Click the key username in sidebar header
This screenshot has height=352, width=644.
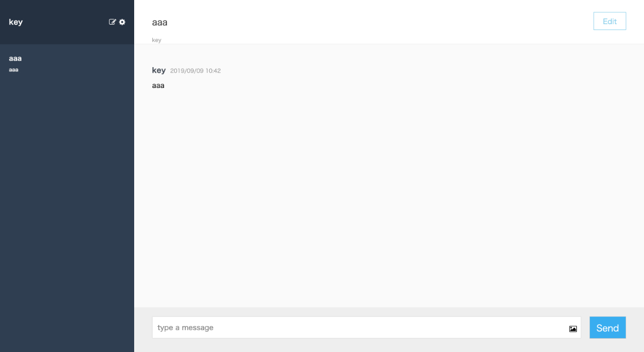coord(16,22)
